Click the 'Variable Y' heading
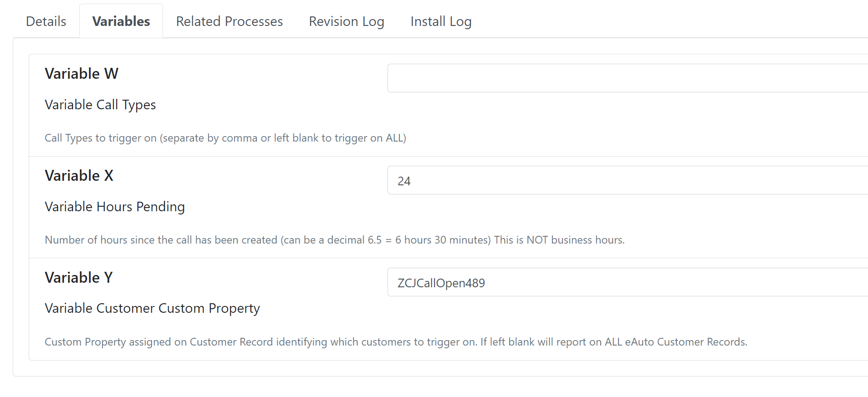 (79, 278)
